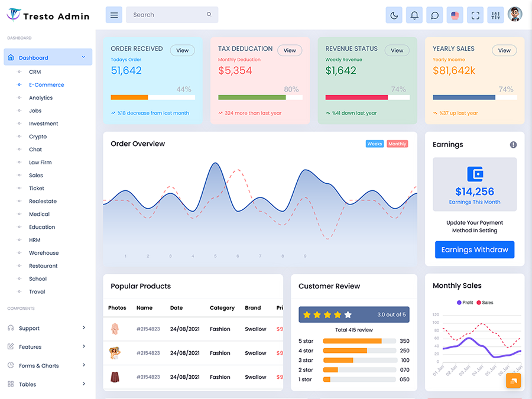Image resolution: width=532 pixels, height=399 pixels.
Task: Click Forms & Charts pie icon
Action: (x=11, y=365)
